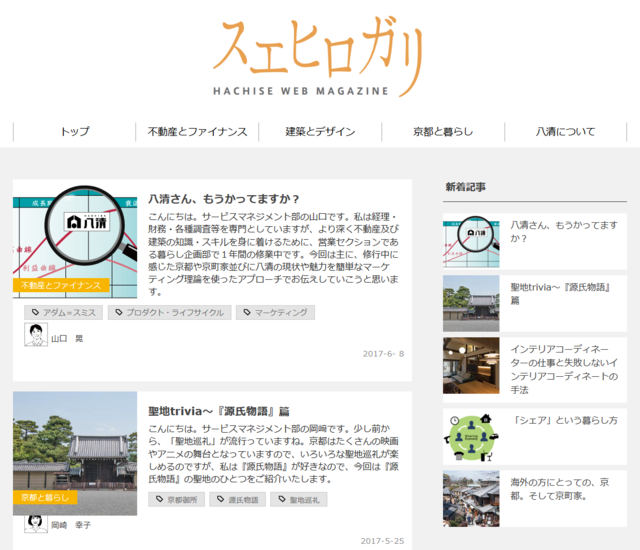Viewport: 640px width, 550px height.
Task: Select the 京都御所 tag
Action: point(176,499)
